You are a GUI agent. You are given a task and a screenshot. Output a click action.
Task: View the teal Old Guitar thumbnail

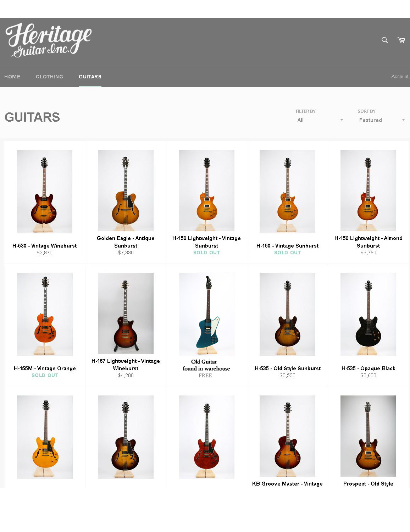tap(206, 314)
